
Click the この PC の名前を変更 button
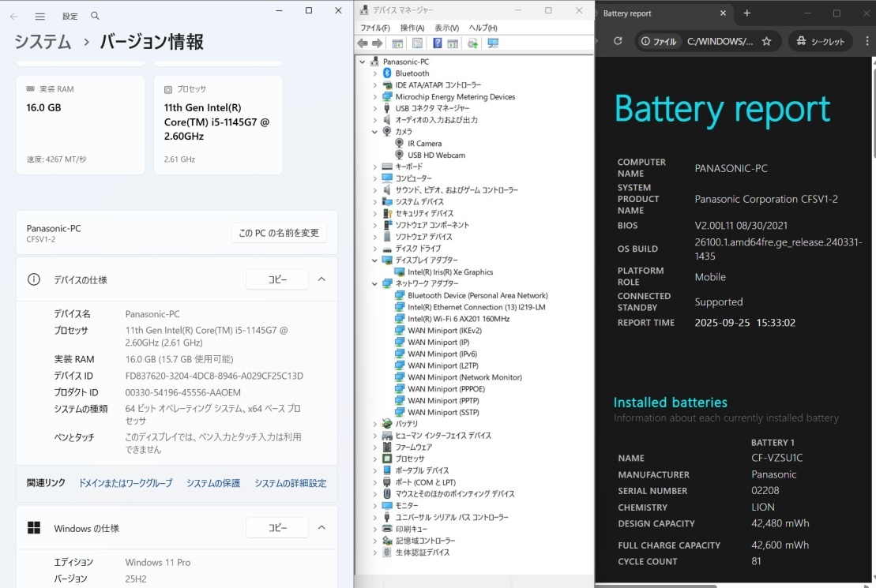tap(279, 233)
